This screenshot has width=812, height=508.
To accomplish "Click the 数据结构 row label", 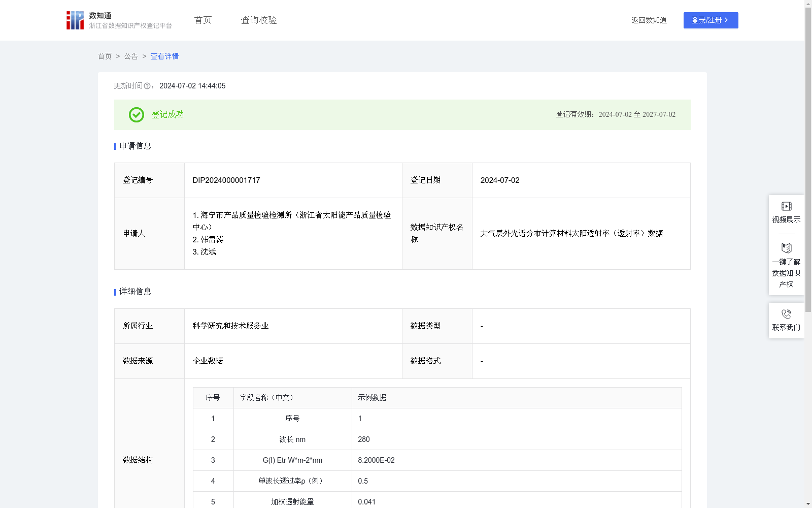I will (x=138, y=460).
